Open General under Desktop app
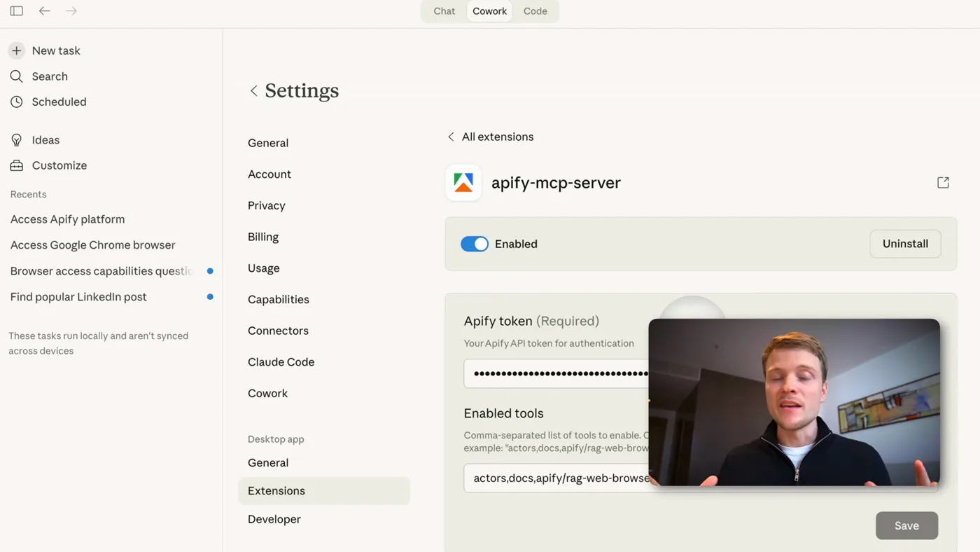 coord(268,463)
